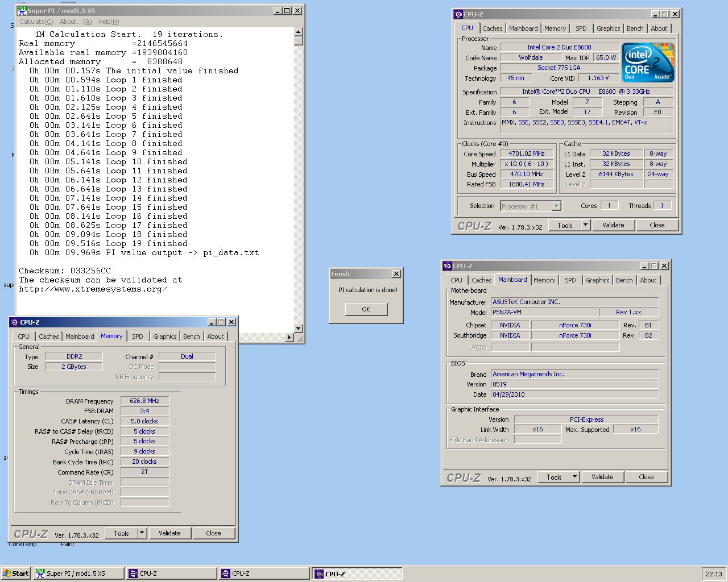Screen dimensions: 728x582
Task: Open the Memory tab in the top-right CPU-Z window
Action: pos(555,28)
